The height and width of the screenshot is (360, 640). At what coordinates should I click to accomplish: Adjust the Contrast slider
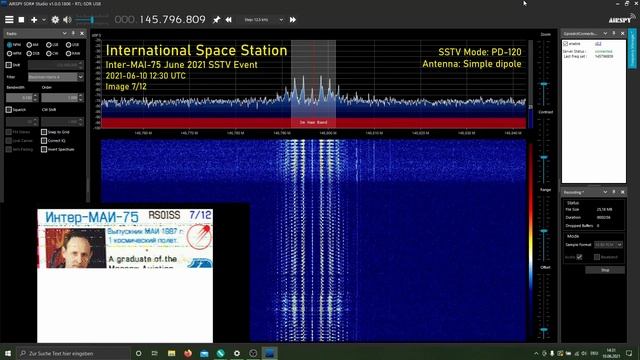(544, 158)
